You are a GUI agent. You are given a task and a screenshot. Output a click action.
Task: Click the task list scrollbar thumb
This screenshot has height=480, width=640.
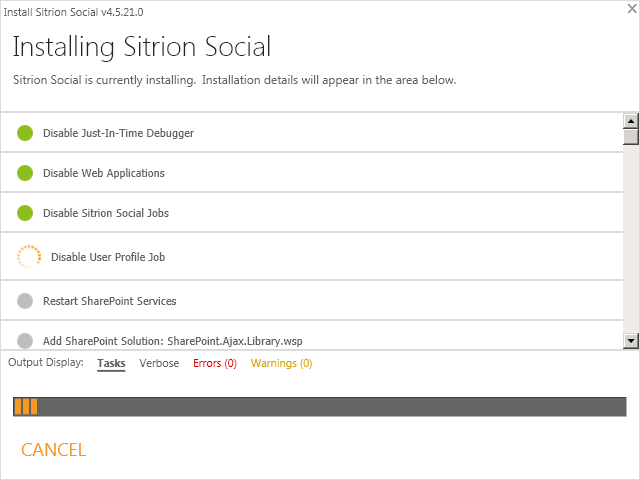pyautogui.click(x=631, y=137)
